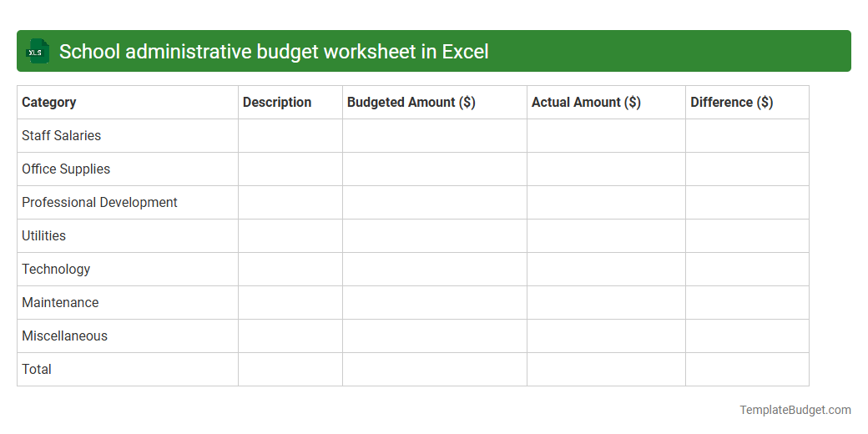Click the Difference ($) column header
The width and height of the screenshot is (868, 434).
[x=747, y=103]
